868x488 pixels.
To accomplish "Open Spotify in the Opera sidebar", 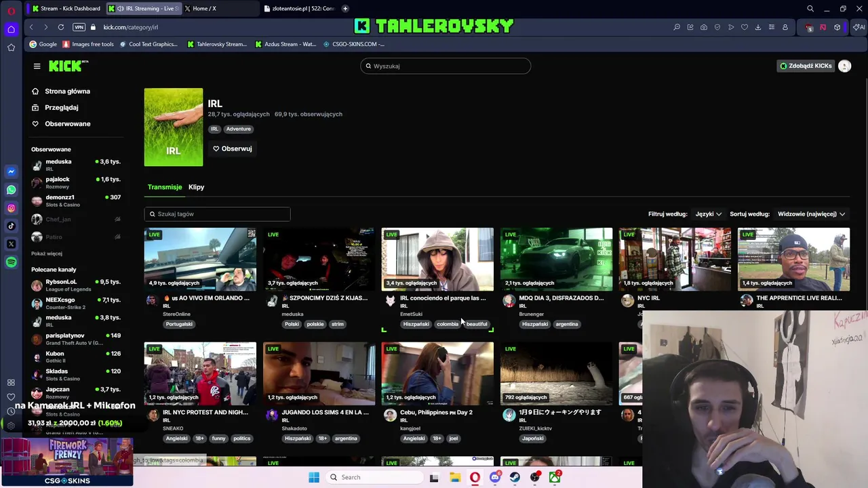I will tap(11, 262).
